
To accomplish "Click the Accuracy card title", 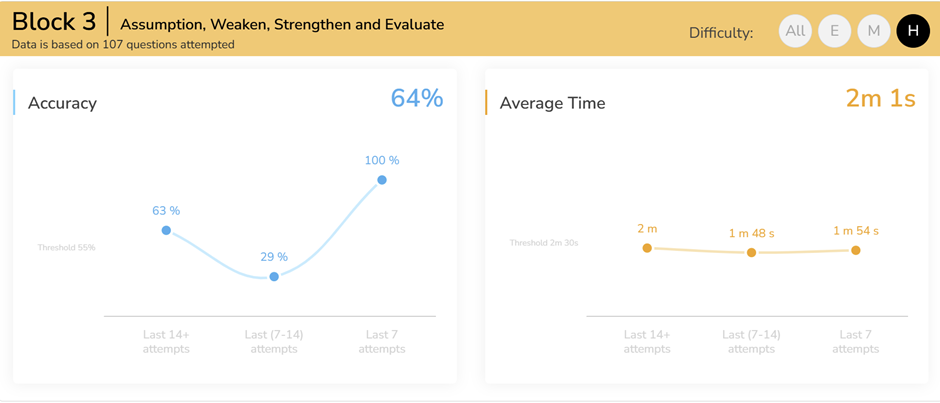I will click(62, 103).
